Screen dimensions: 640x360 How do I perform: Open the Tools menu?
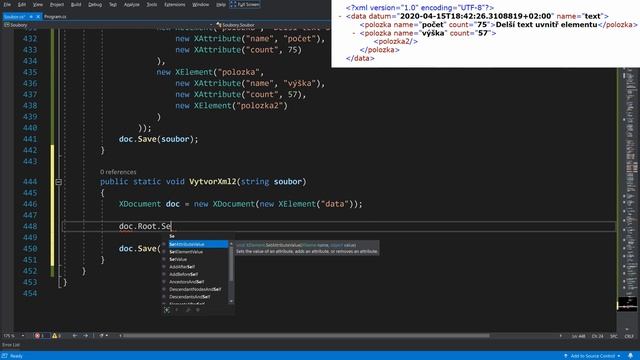click(x=151, y=4)
